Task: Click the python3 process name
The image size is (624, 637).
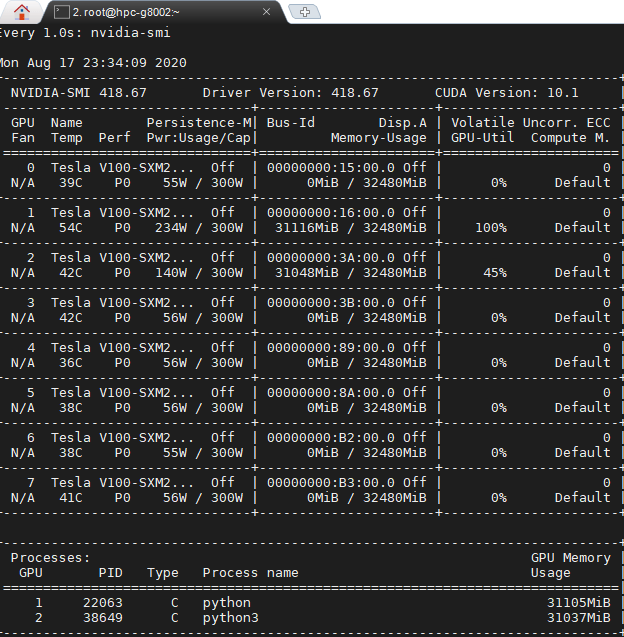Action: coord(230,618)
